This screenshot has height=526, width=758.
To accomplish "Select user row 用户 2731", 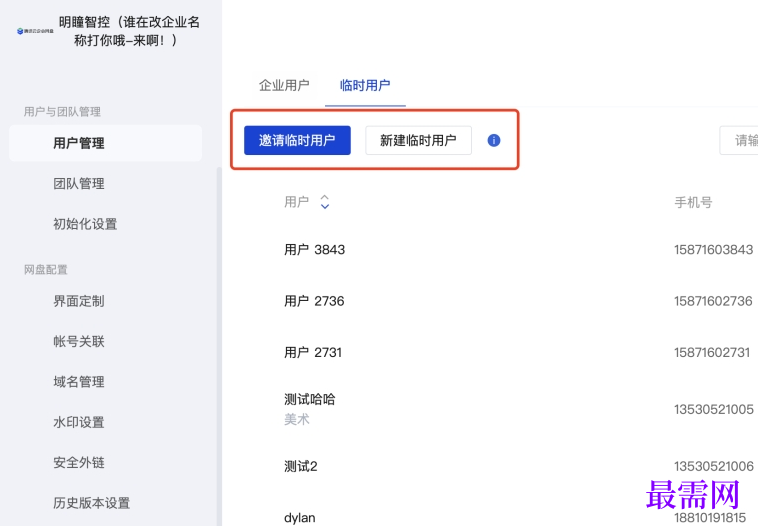I will [313, 352].
